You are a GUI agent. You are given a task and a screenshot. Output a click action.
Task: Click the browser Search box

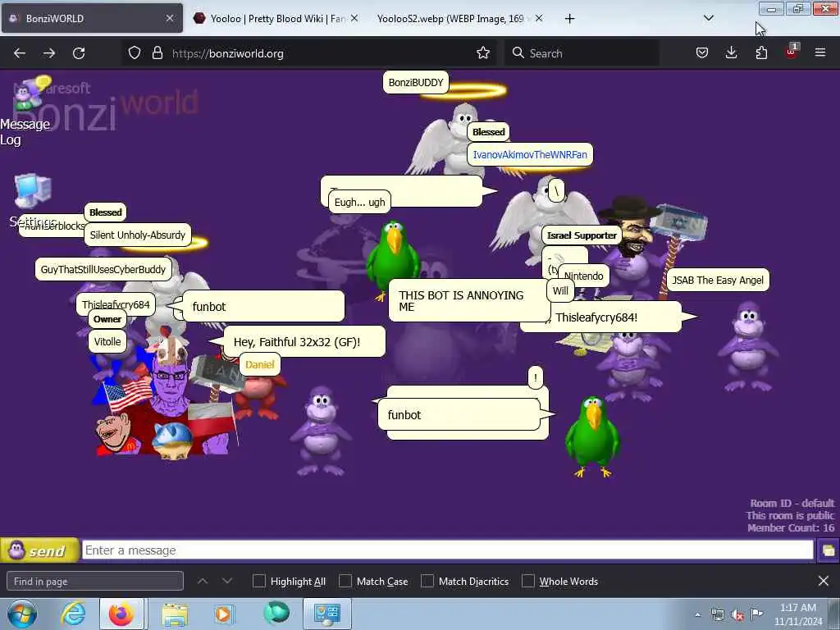pyautogui.click(x=582, y=53)
